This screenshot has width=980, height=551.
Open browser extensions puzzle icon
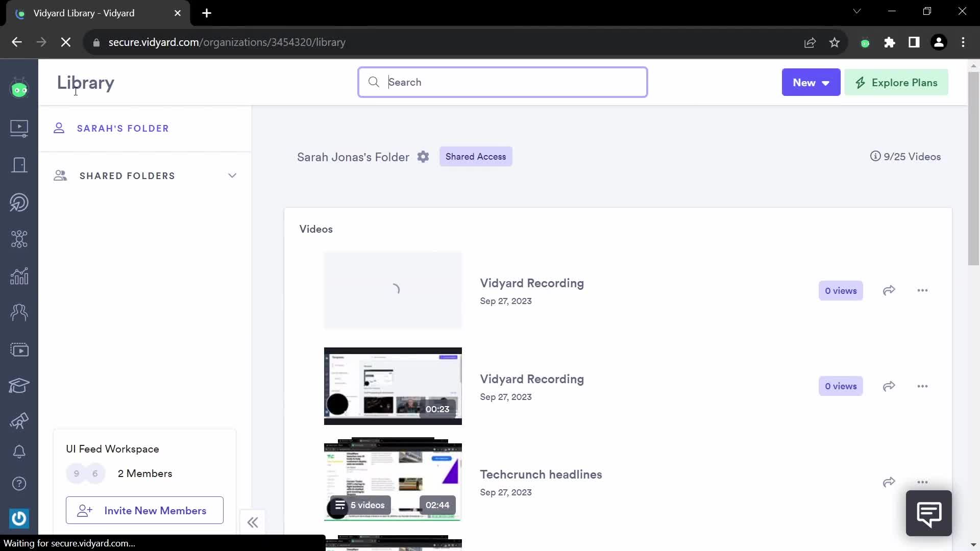pyautogui.click(x=890, y=42)
